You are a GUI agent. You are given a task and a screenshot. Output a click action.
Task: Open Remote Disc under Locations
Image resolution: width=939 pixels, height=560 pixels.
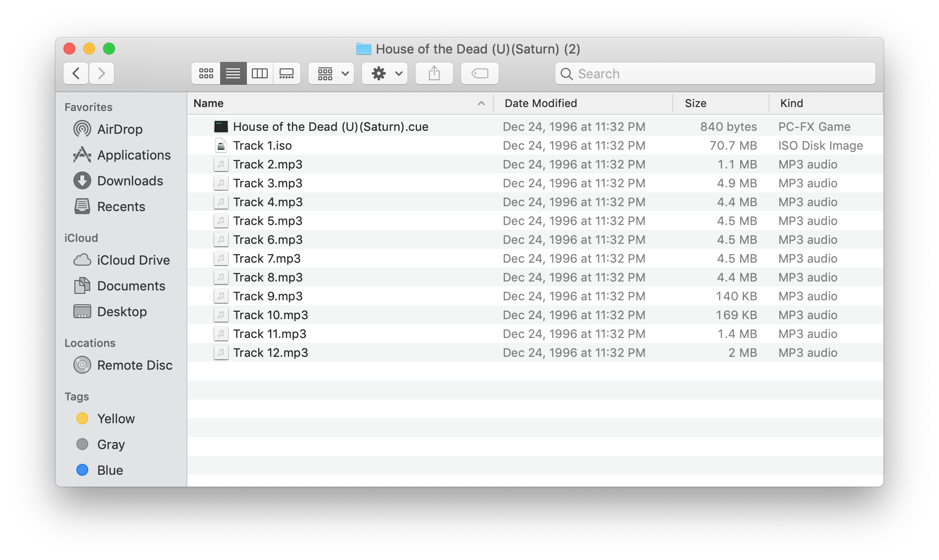tap(134, 365)
